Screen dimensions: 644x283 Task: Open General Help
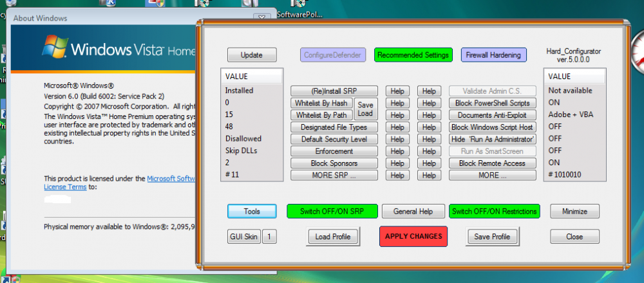(x=412, y=211)
